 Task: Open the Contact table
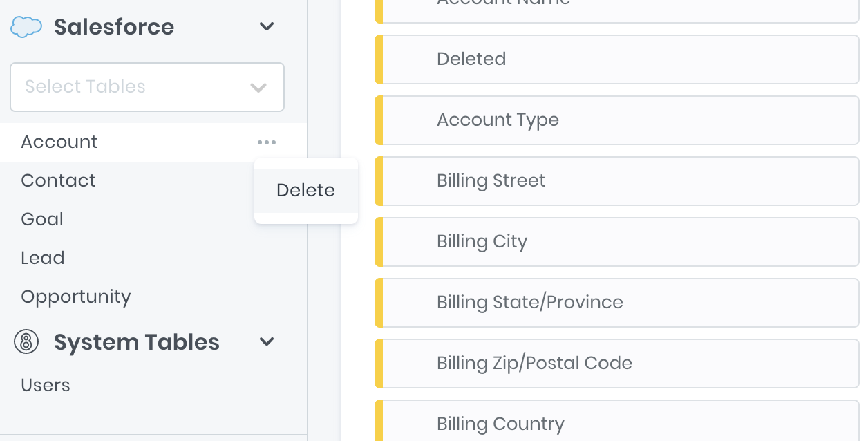58,180
